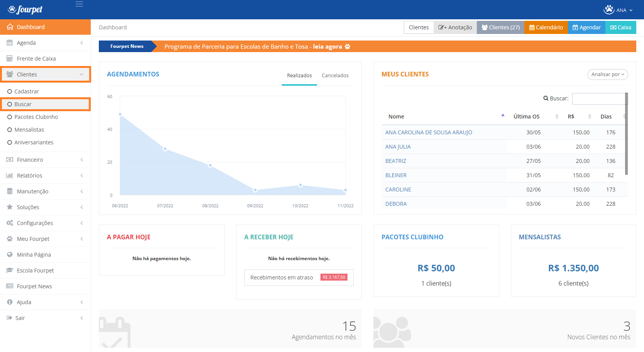Expand the Relatórios menu chevron
This screenshot has height=352, width=644.
click(81, 176)
